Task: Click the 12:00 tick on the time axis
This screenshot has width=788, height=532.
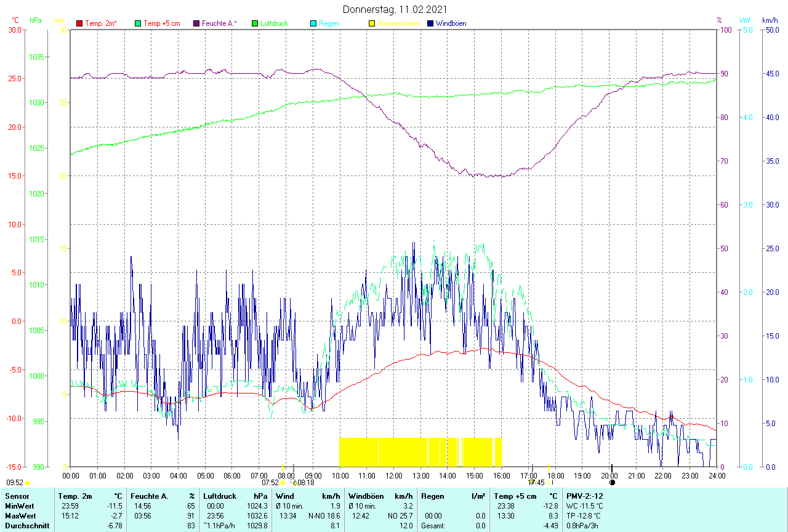Action: pyautogui.click(x=393, y=475)
